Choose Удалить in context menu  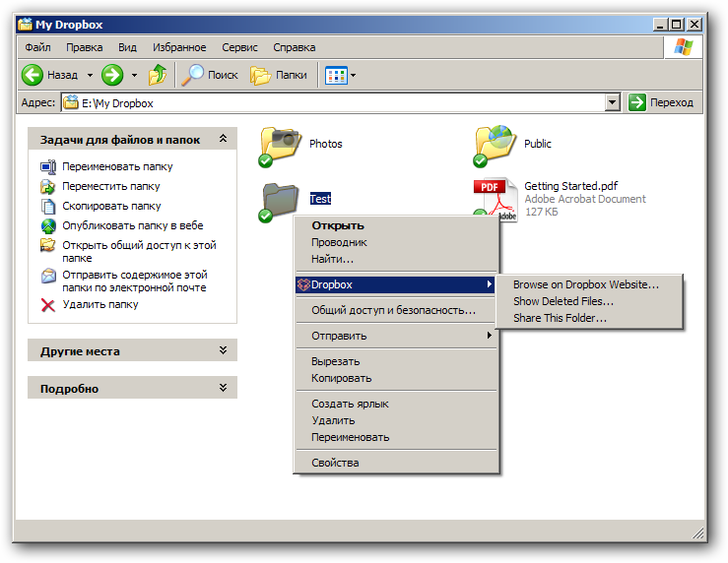pyautogui.click(x=396, y=420)
